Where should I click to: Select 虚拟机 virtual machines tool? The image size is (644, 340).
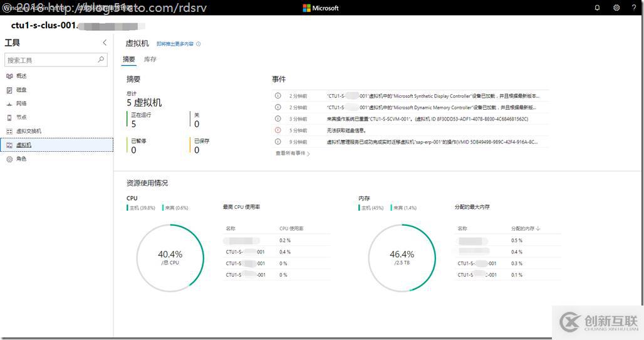pos(56,145)
